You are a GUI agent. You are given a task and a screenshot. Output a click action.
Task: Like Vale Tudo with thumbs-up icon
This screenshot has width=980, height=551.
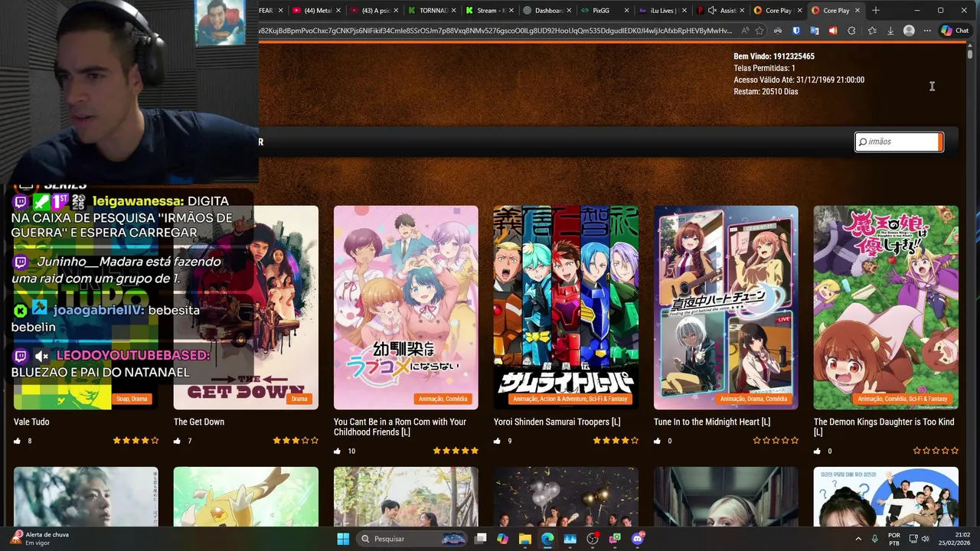[17, 441]
